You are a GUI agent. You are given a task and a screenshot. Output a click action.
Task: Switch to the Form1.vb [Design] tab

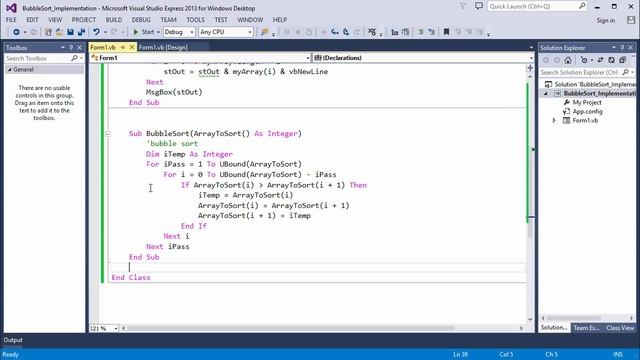click(163, 47)
